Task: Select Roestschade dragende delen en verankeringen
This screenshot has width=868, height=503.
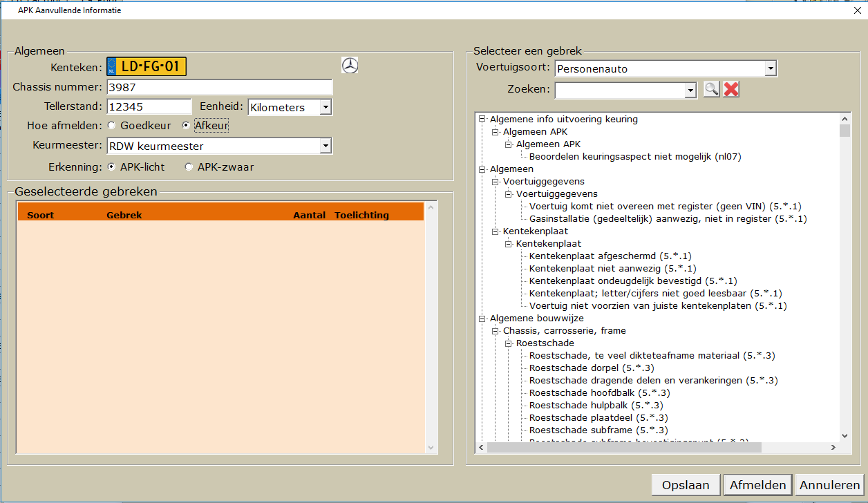Action: tap(653, 380)
